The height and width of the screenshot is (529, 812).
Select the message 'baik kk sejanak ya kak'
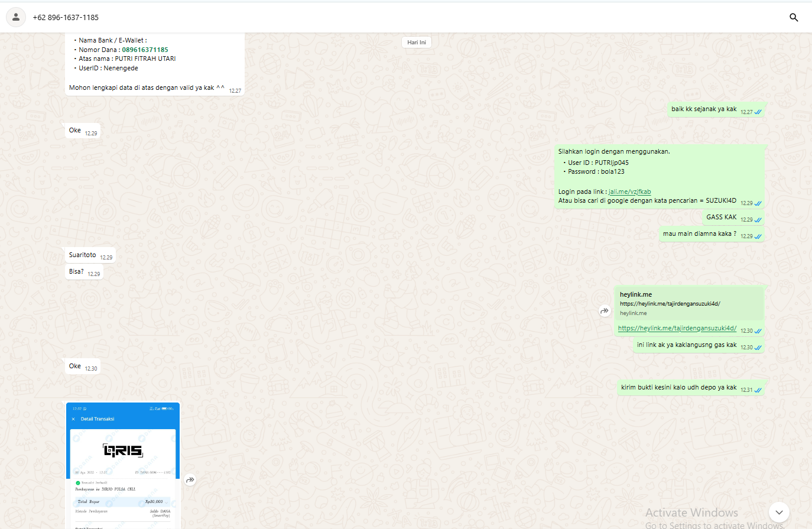pyautogui.click(x=716, y=109)
